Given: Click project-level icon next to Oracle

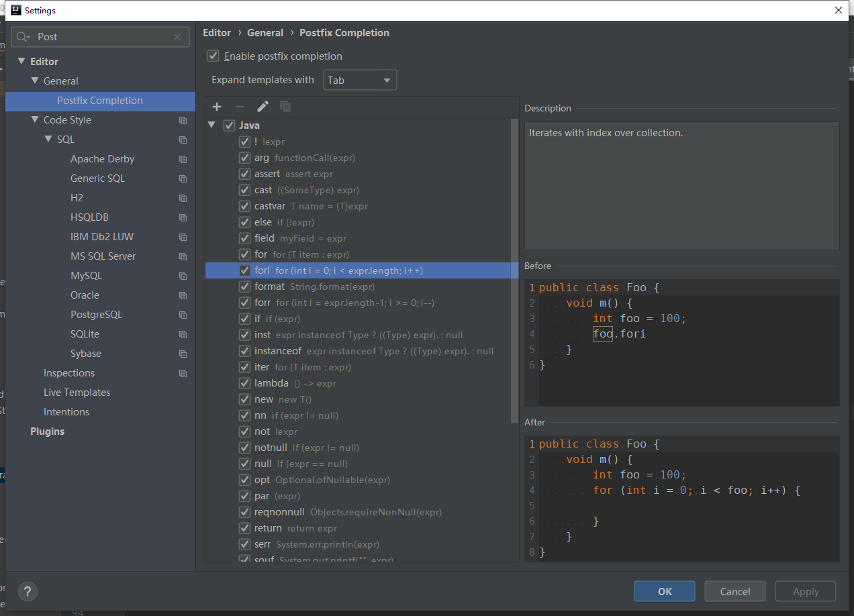Looking at the screenshot, I should [183, 295].
